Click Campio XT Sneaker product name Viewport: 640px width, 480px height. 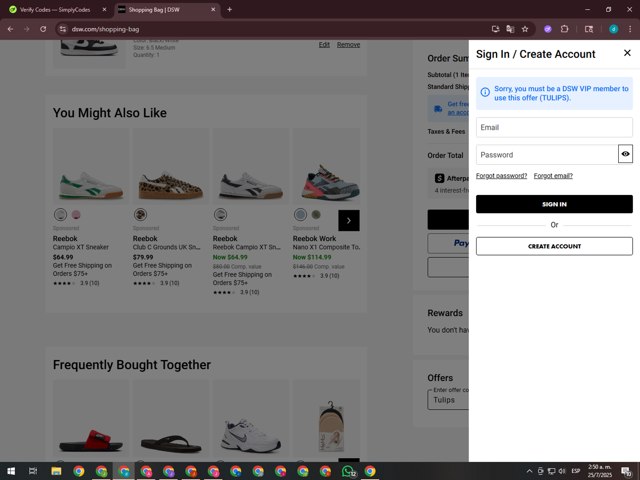[81, 247]
